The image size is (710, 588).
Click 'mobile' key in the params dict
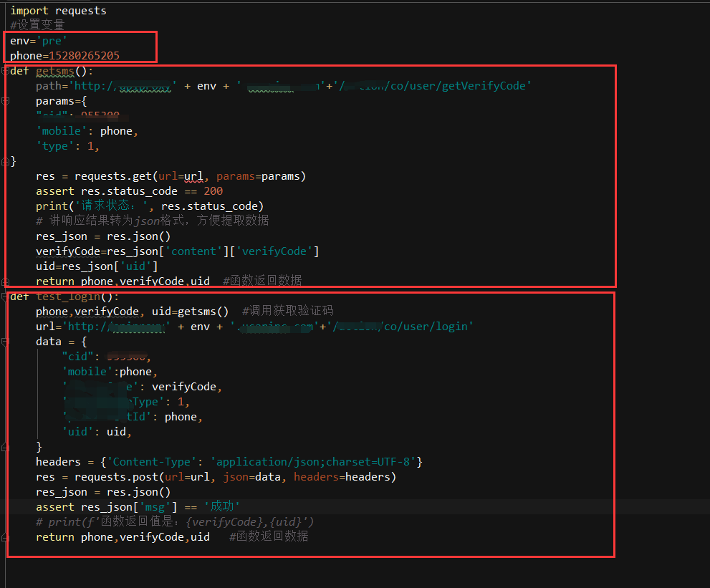click(62, 131)
